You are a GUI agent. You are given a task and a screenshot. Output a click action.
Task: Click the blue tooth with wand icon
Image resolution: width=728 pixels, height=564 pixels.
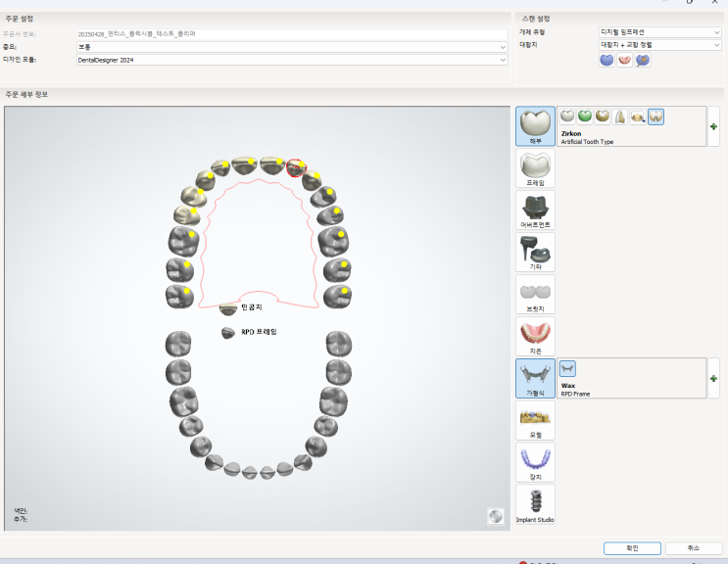643,60
